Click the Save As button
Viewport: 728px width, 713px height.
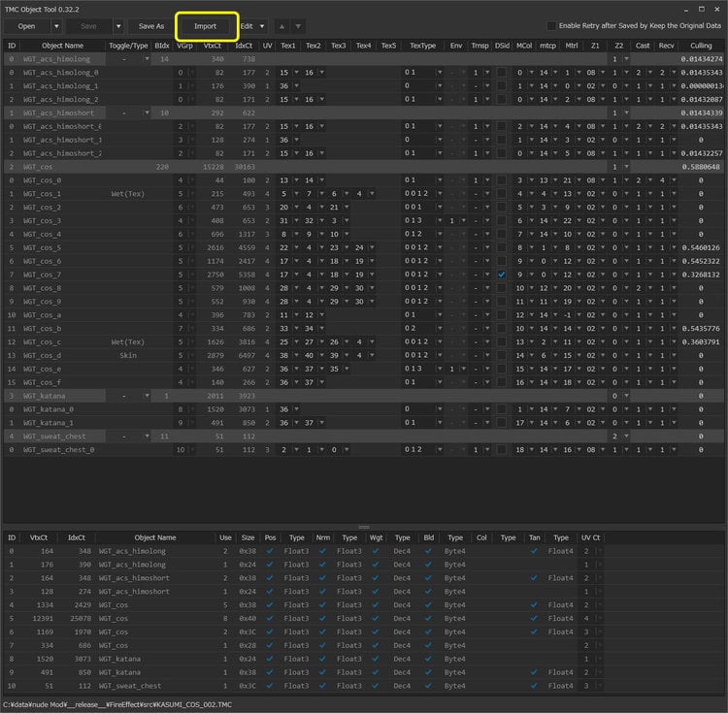click(x=151, y=26)
